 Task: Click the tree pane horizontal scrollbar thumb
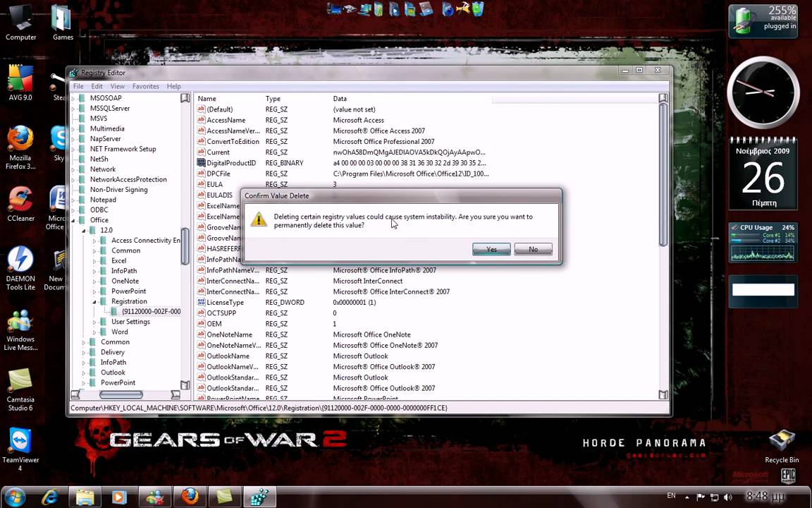tap(121, 395)
